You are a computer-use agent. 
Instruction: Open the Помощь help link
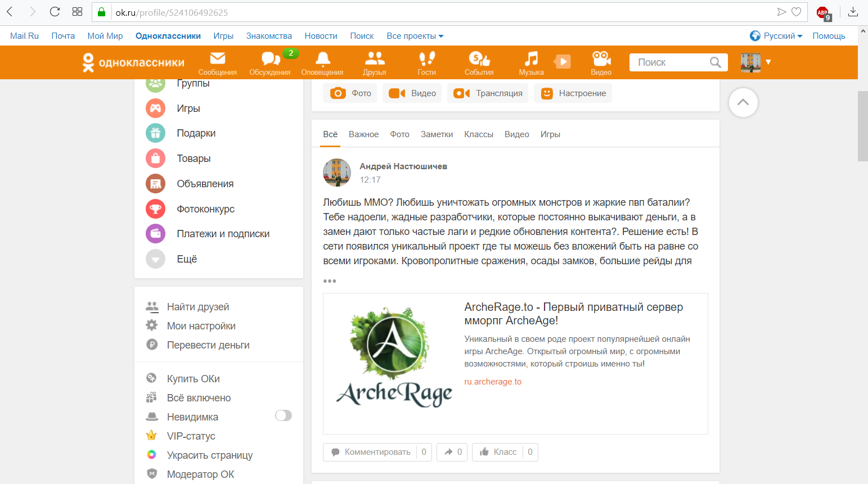click(829, 36)
